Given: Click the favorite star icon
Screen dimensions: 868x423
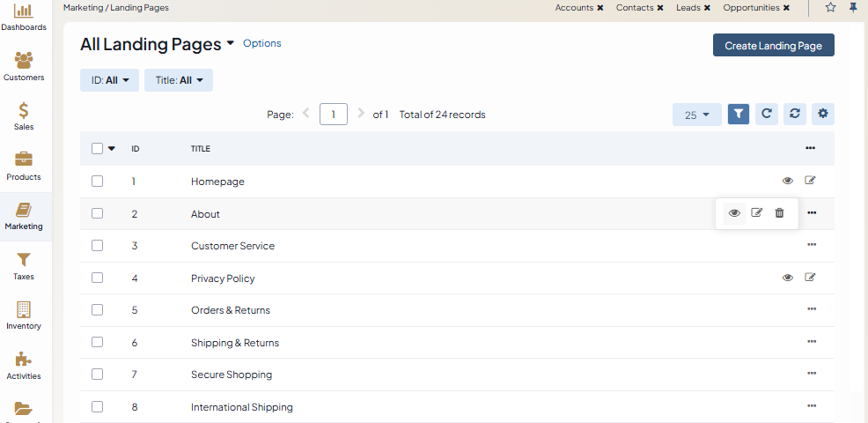Looking at the screenshot, I should point(831,8).
